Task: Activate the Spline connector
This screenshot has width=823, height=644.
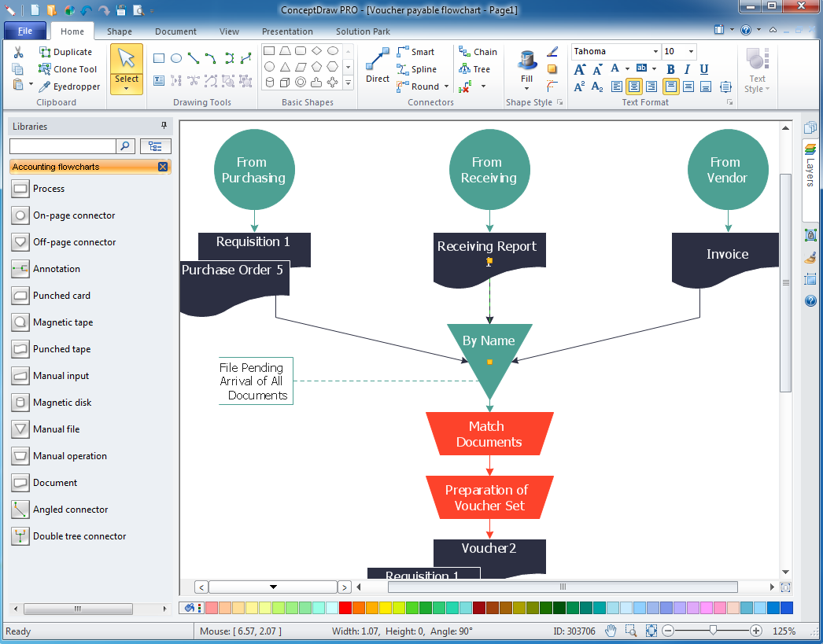Action: pos(416,69)
